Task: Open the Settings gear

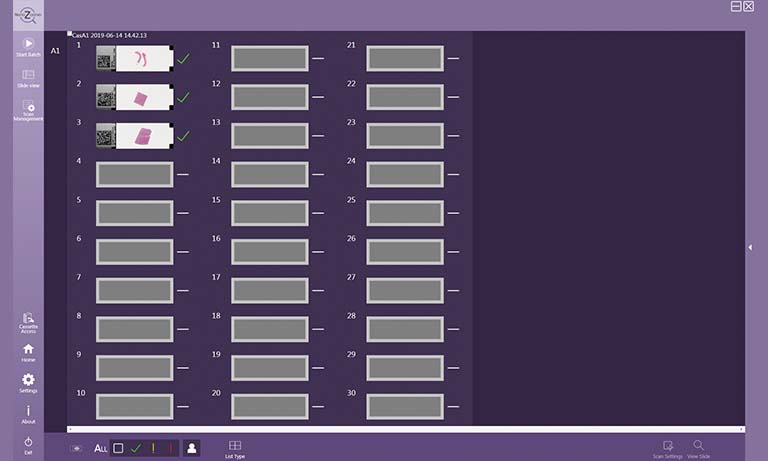Action: (28, 380)
